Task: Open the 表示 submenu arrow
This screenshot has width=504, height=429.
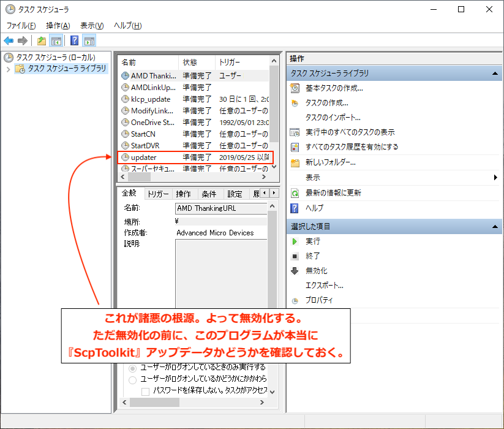Action: (x=495, y=178)
